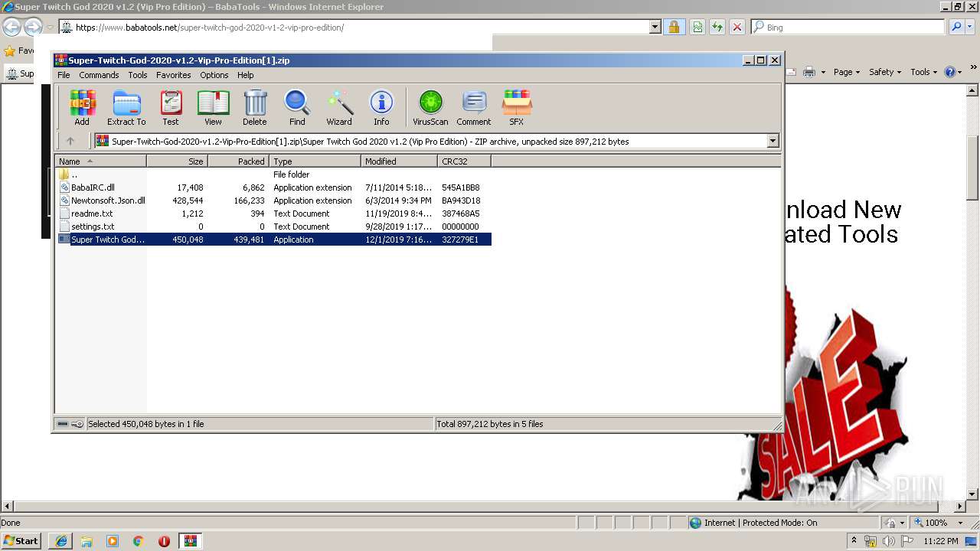Run VirusScan green bug icon
Screen dimensions: 980x551
click(430, 108)
